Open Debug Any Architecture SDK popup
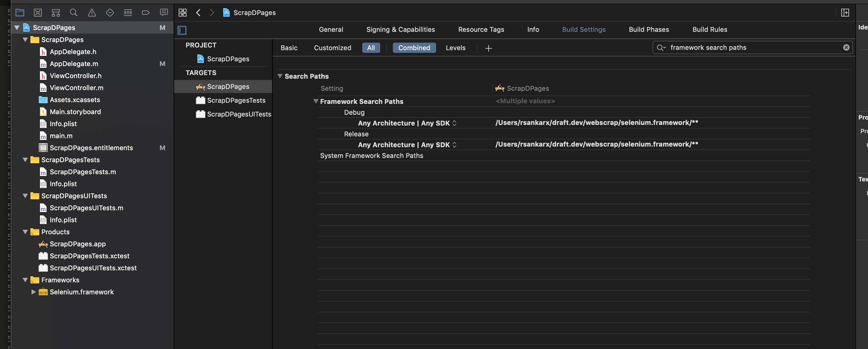 tap(454, 123)
